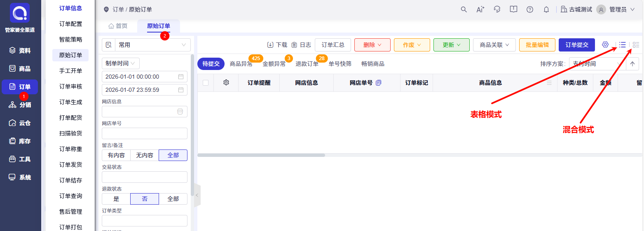Click the 批量编辑 button

pos(537,45)
